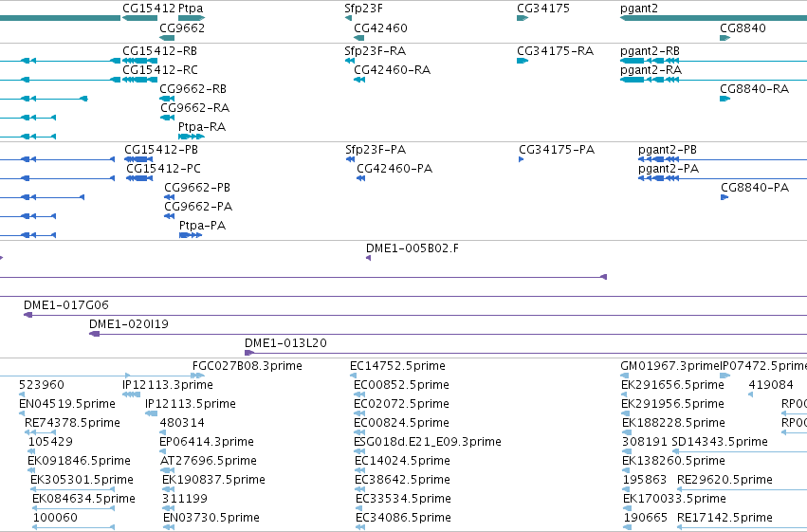Click transcript CG9662-RA
The height and width of the screenshot is (532, 807).
pyautogui.click(x=195, y=108)
